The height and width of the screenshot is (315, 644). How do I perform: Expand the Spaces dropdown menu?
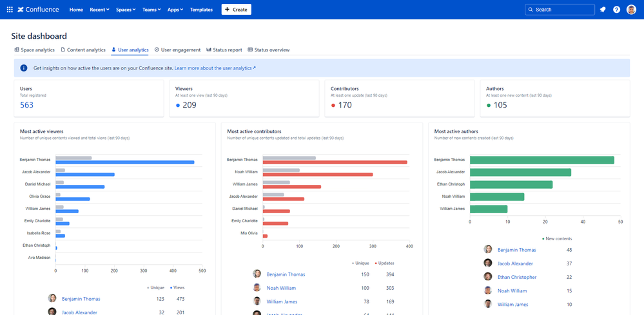(x=126, y=10)
